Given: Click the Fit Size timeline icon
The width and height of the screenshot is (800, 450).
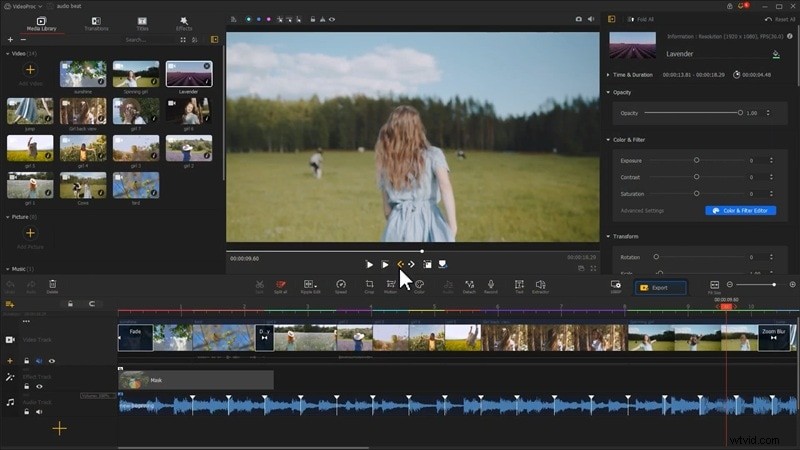Looking at the screenshot, I should 714,287.
